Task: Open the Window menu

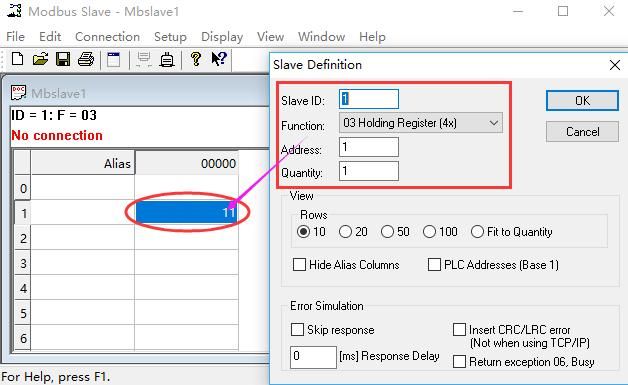Action: point(321,37)
